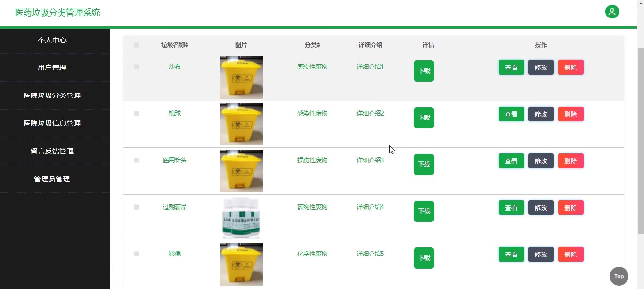The image size is (644, 289).
Task: Click the 详细介绍4 cell
Action: pyautogui.click(x=370, y=207)
